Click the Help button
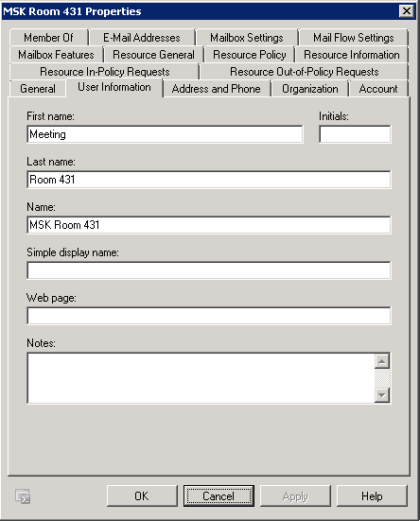Image resolution: width=420 pixels, height=521 pixels. [x=372, y=496]
